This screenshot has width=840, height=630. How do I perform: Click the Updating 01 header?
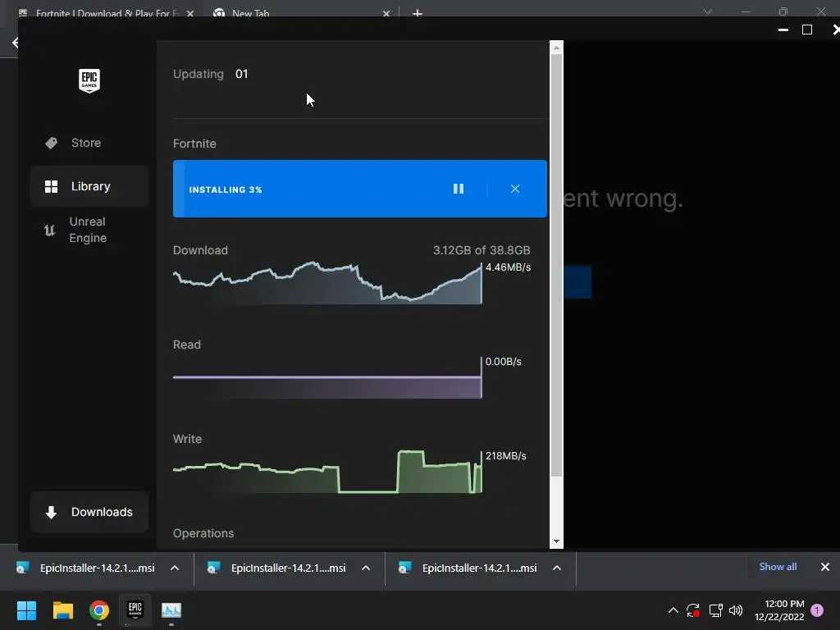coord(211,74)
